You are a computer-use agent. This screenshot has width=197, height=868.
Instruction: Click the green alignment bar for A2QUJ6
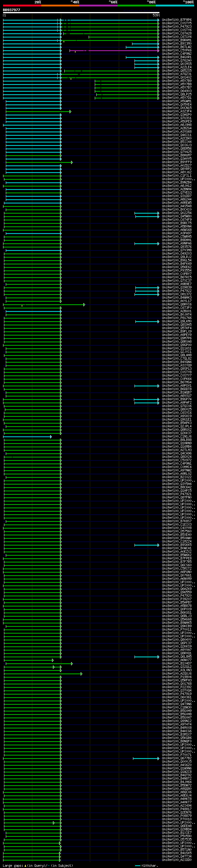click(43, 674)
